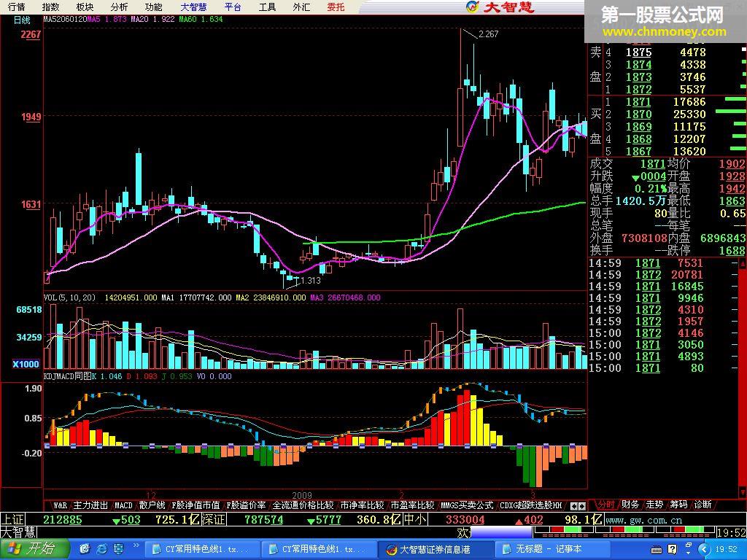Click the buy-2 volume 25330
The width and height of the screenshot is (747, 560).
coord(689,114)
